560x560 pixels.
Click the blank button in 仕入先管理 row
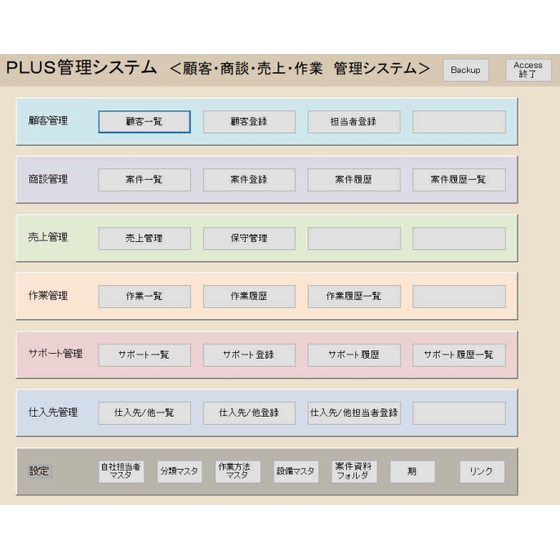click(x=459, y=413)
